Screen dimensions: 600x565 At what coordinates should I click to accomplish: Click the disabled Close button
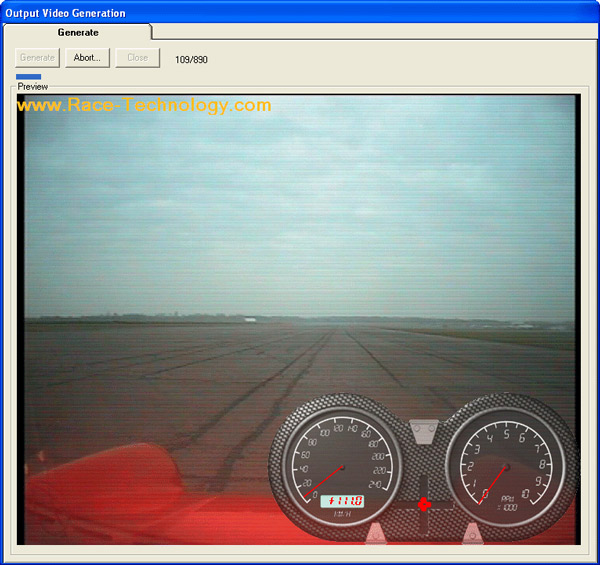[137, 58]
